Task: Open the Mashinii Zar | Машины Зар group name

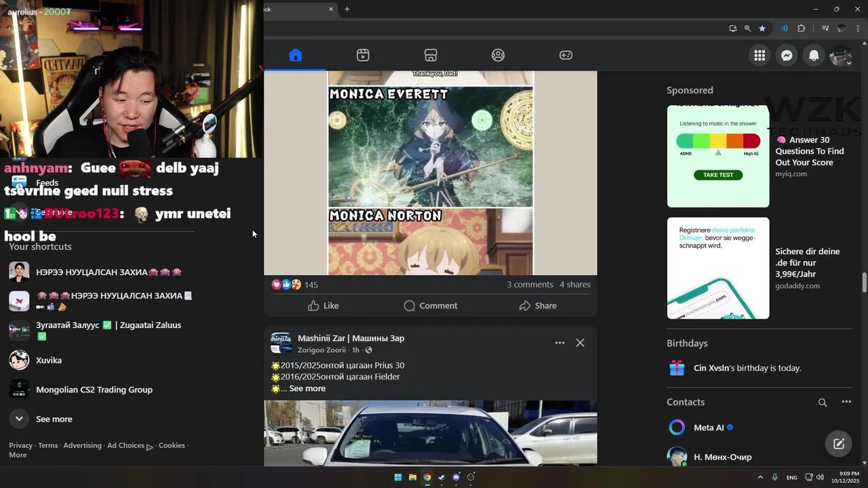Action: 351,338
